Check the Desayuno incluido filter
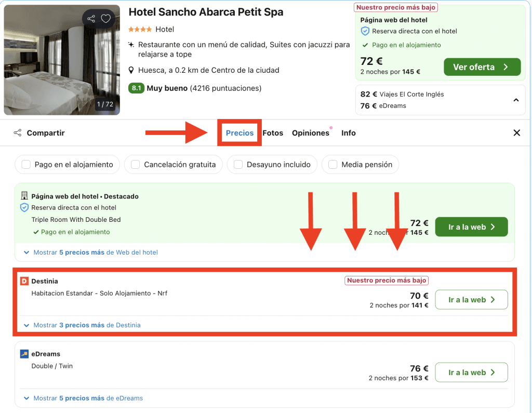Image resolution: width=532 pixels, height=413 pixels. [x=238, y=165]
